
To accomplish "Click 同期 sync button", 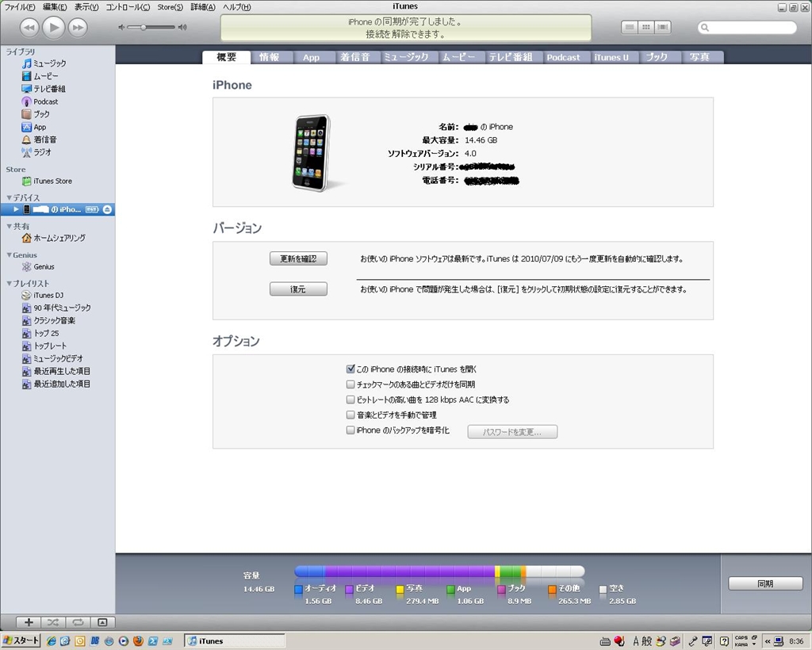I will 765,583.
